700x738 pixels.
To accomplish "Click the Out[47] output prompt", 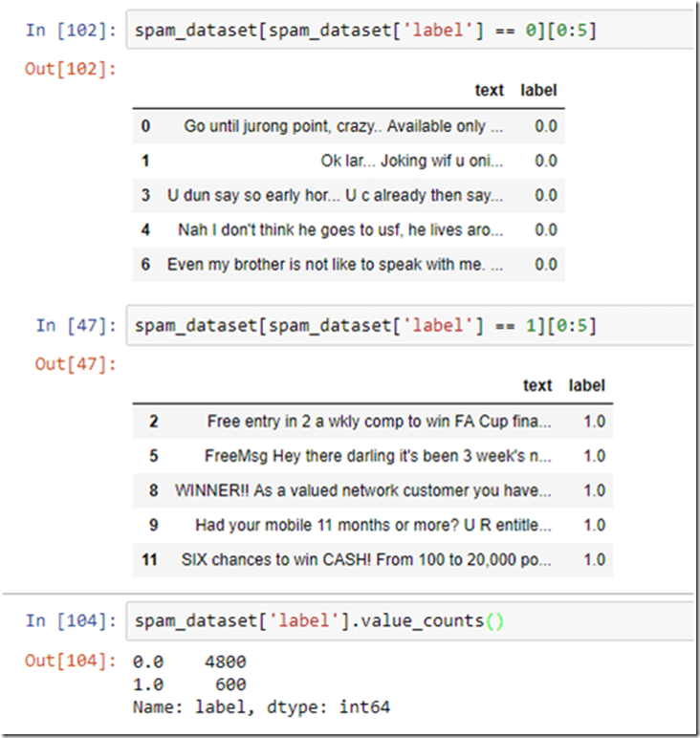I will [x=76, y=364].
